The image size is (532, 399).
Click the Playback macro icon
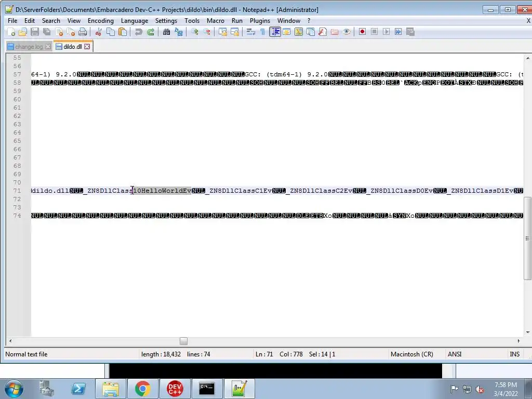[386, 32]
